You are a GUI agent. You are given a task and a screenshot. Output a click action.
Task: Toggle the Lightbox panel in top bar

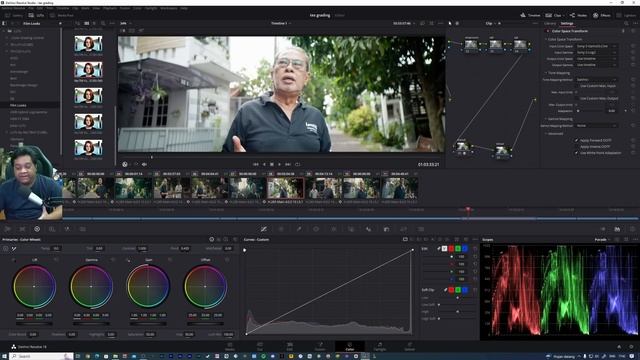(x=627, y=16)
